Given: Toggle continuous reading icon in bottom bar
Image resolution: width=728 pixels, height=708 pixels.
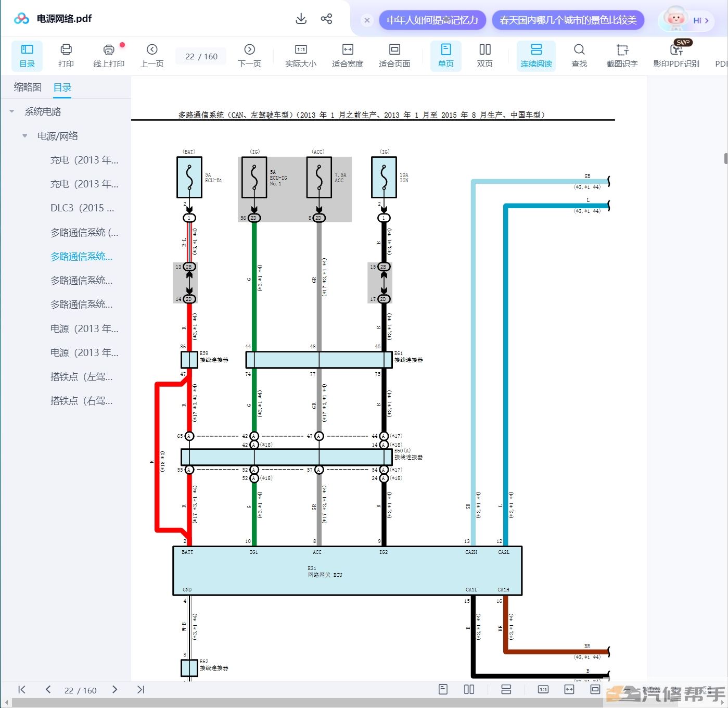Looking at the screenshot, I should coord(506,689).
